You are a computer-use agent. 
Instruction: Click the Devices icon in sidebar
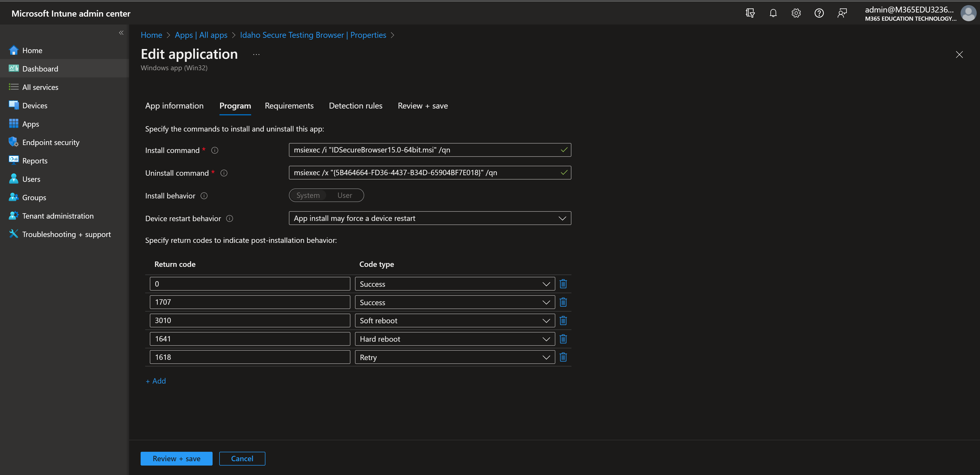coord(14,105)
